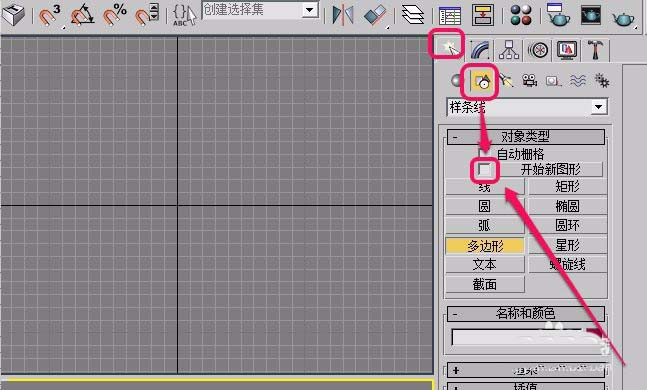The image size is (647, 390).
Task: Click the 弧 arc button
Action: [485, 225]
